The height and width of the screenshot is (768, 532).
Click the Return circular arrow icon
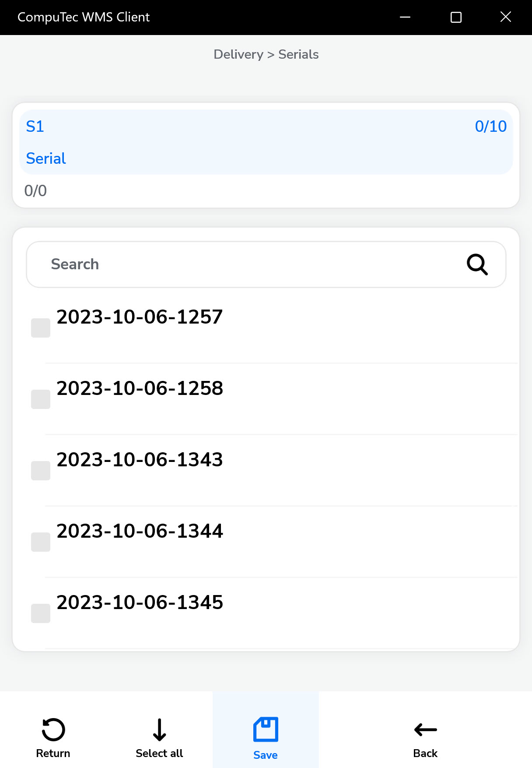[x=53, y=729]
